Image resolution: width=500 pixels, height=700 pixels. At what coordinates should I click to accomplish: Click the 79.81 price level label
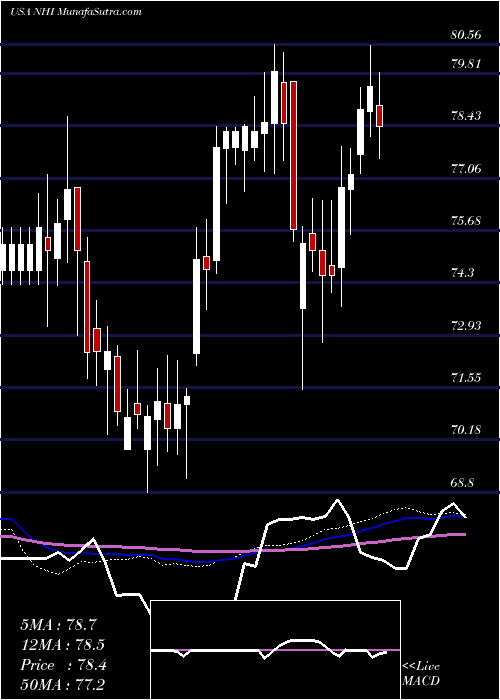click(466, 64)
